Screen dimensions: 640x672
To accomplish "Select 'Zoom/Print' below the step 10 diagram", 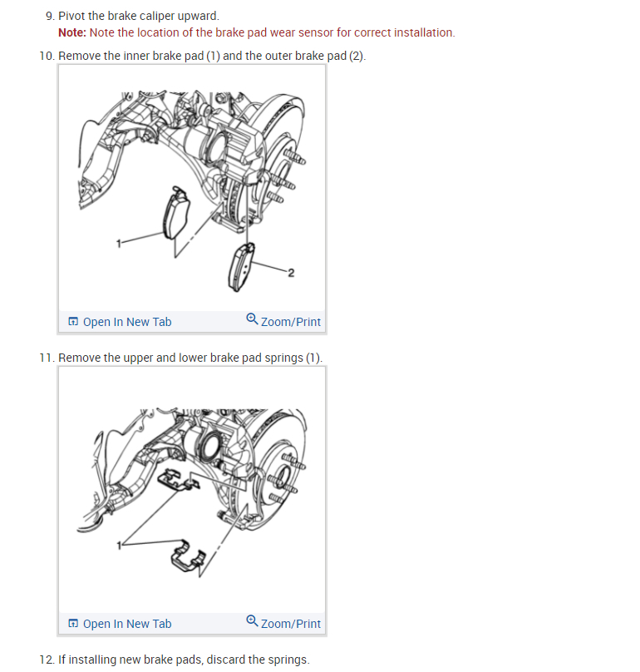I will coord(290,322).
